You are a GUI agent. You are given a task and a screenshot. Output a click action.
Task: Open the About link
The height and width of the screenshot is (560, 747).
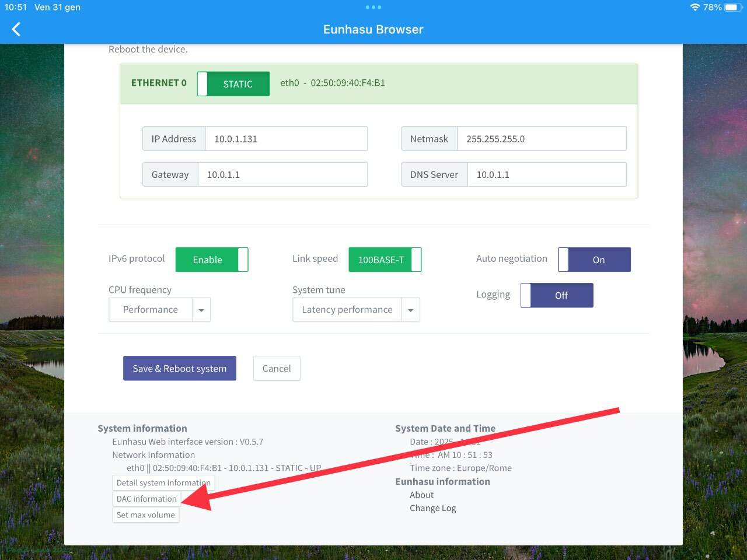tap(421, 495)
